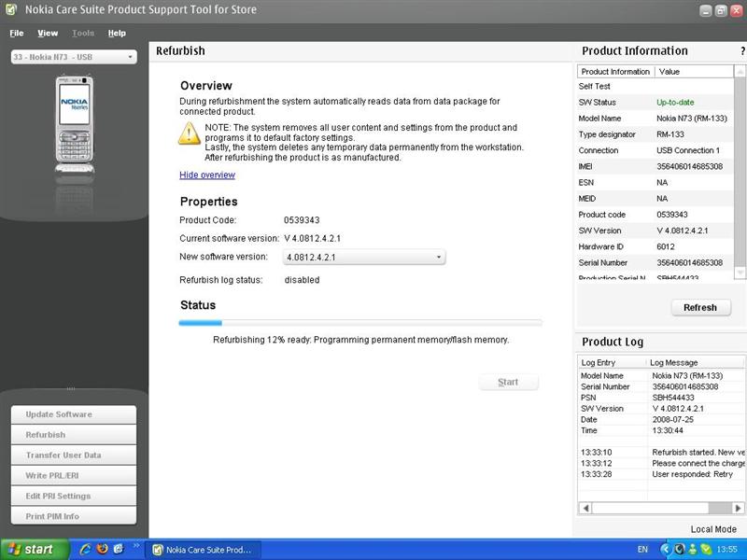Click the Print PIM Info button
747x560 pixels.
pos(74,516)
